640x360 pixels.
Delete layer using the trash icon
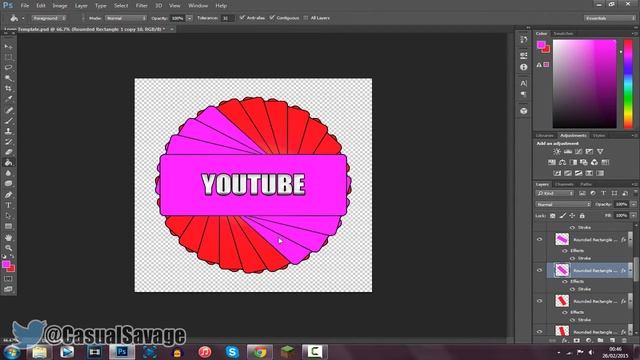624,340
